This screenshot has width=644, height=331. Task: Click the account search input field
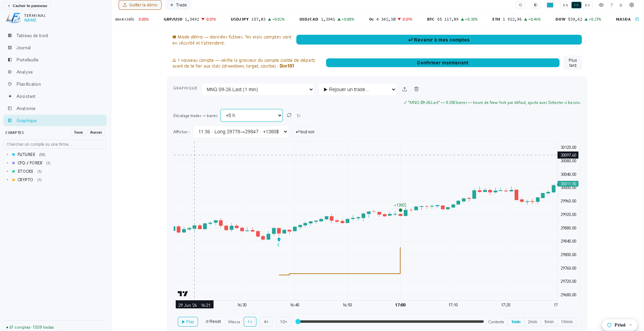(55, 144)
